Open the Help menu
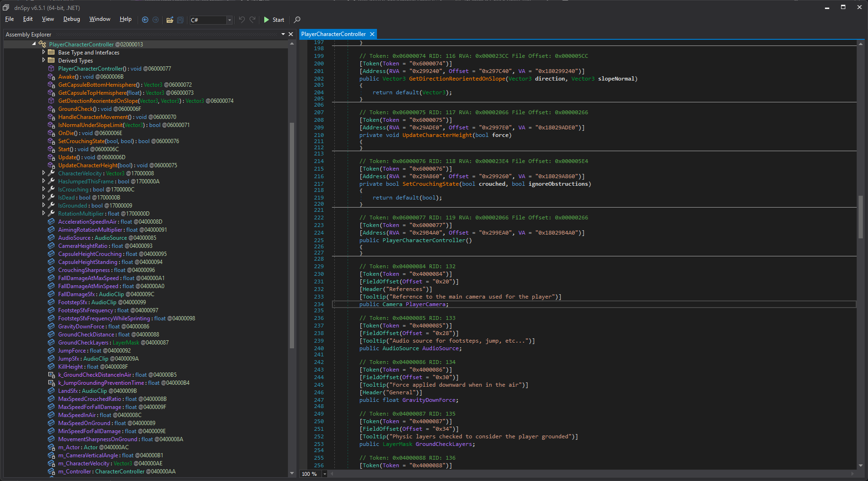Viewport: 868px width, 481px height. point(125,19)
